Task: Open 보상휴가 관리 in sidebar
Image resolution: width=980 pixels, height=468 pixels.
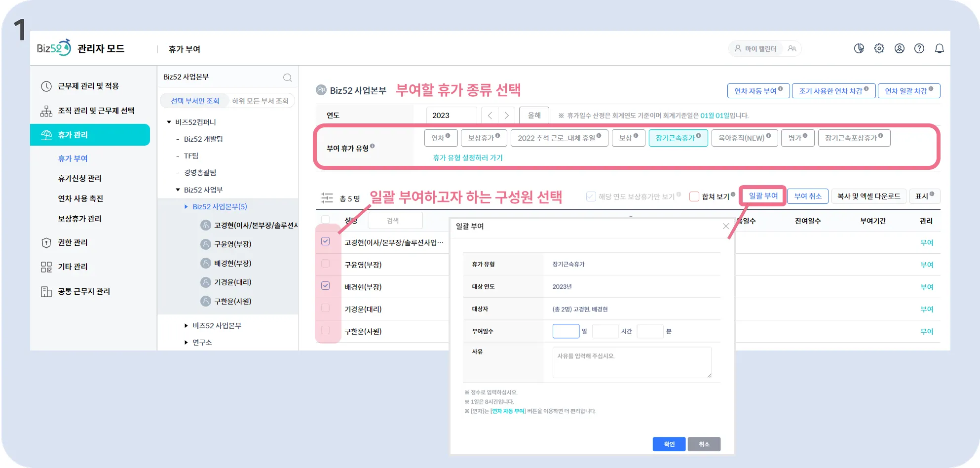Action: click(79, 219)
